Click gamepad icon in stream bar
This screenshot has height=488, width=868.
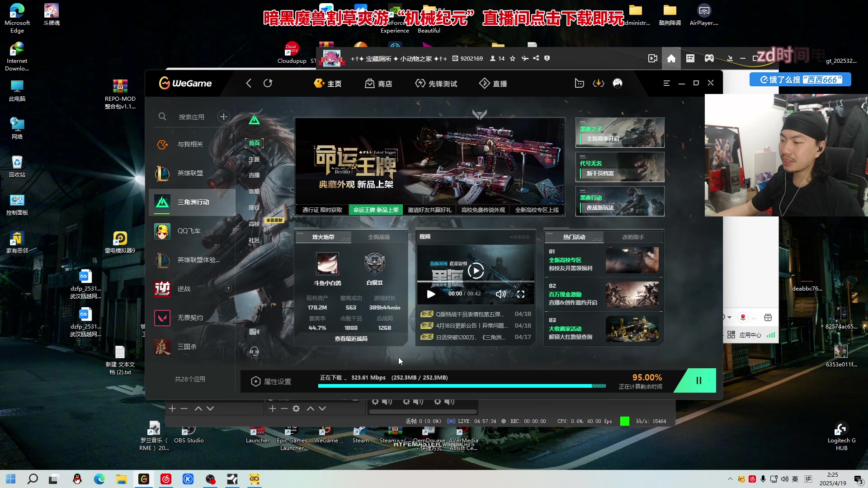click(x=709, y=58)
